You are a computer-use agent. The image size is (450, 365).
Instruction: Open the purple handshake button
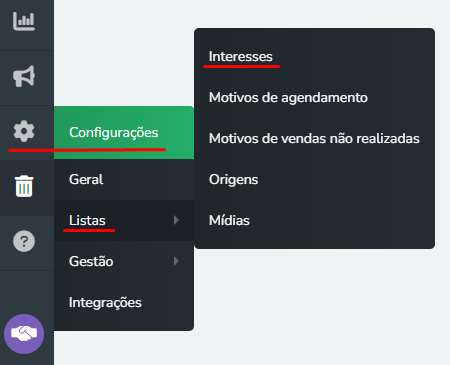[x=24, y=334]
